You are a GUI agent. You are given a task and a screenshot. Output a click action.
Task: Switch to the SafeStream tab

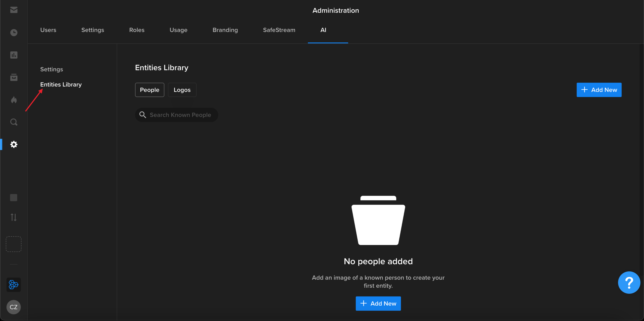279,30
